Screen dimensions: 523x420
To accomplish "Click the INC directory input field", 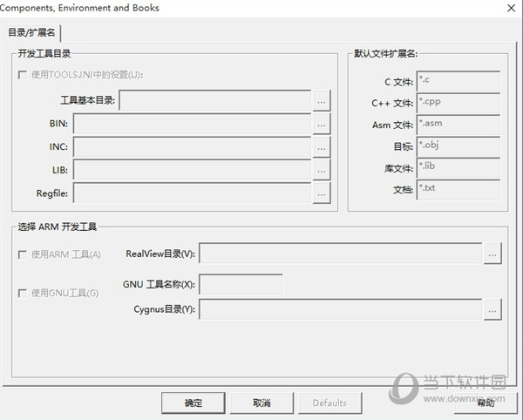I will tap(192, 147).
